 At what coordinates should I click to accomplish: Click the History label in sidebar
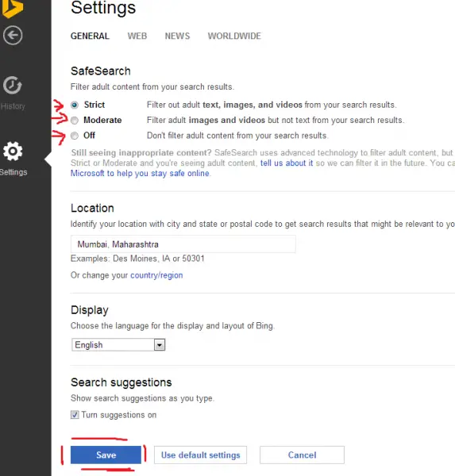[x=13, y=106]
